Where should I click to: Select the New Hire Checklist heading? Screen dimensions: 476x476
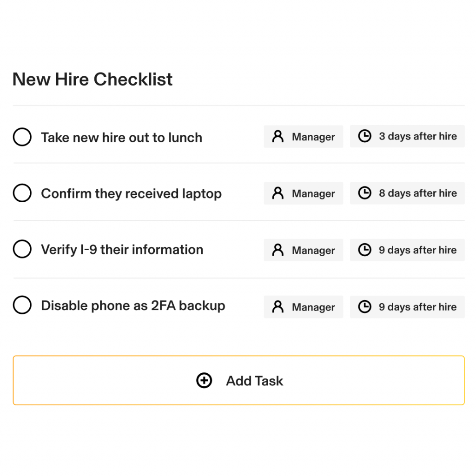(93, 79)
